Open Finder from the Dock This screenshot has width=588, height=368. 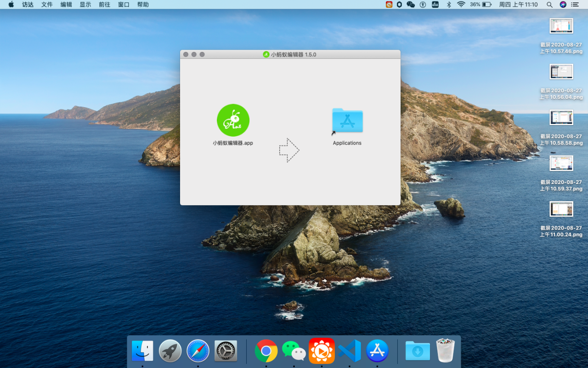[x=142, y=351]
